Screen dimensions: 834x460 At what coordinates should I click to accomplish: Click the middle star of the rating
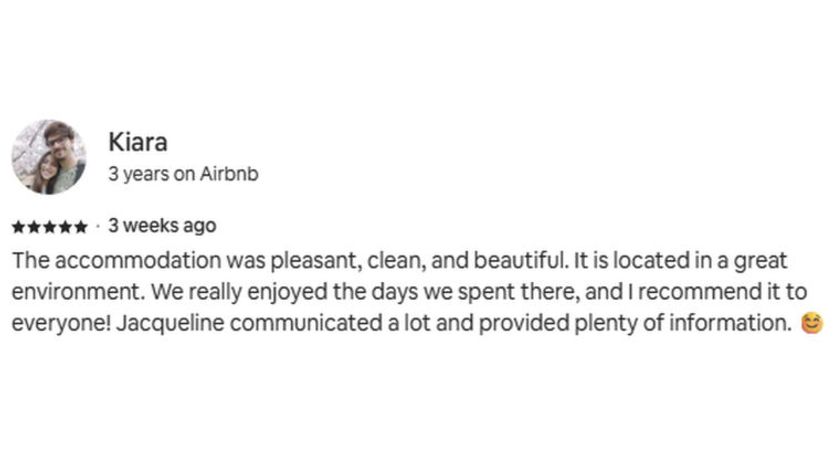[x=49, y=227]
